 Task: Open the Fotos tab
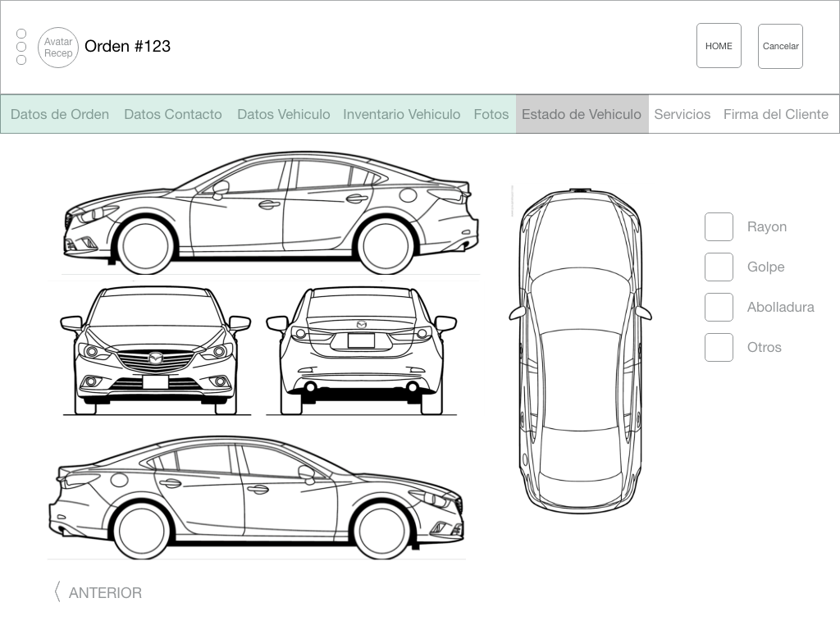pos(491,115)
